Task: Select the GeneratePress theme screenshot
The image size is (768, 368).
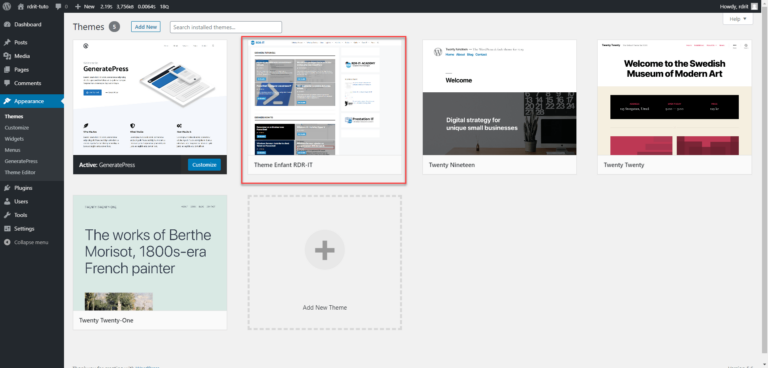Action: (150, 98)
